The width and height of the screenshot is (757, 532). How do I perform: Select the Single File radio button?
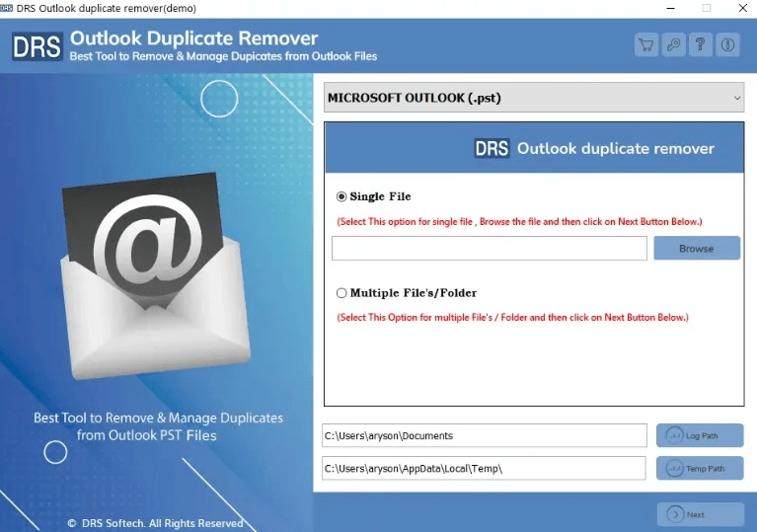[341, 196]
